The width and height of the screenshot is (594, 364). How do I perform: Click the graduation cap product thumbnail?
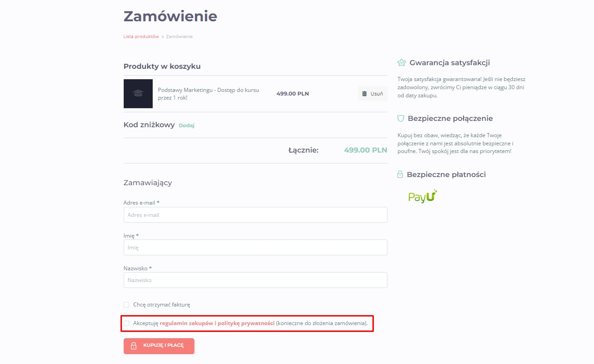coord(138,94)
